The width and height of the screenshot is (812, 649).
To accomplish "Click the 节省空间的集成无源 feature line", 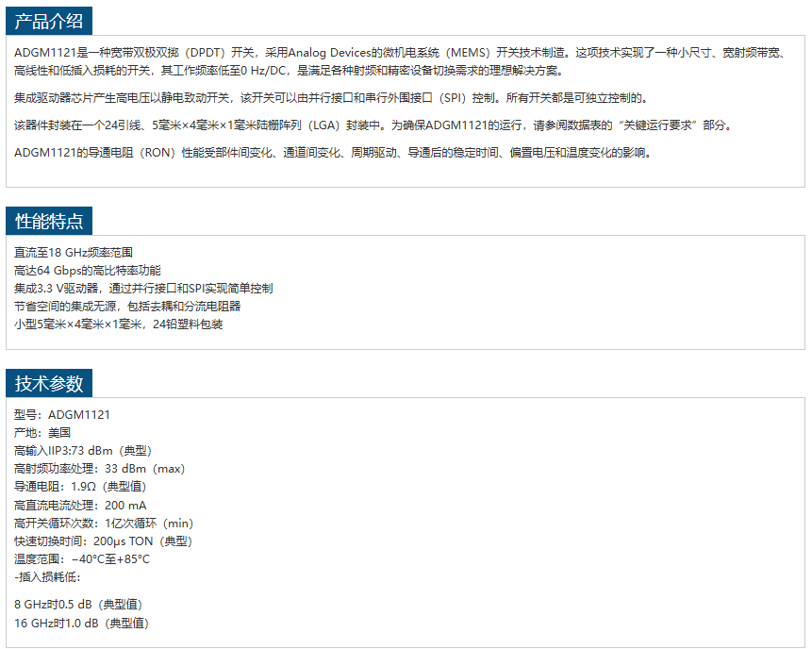I will [127, 307].
